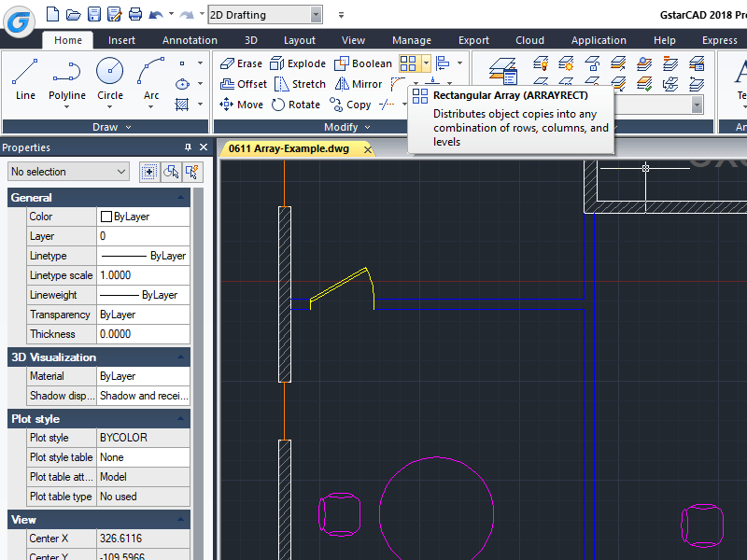Click the Offset button
Screen dimensions: 747x560
244,84
